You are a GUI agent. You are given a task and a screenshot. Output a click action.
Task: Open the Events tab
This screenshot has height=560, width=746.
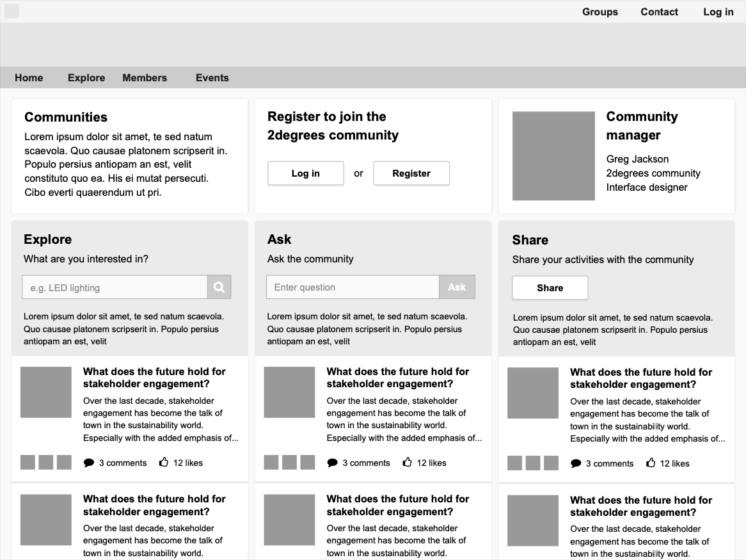[212, 77]
